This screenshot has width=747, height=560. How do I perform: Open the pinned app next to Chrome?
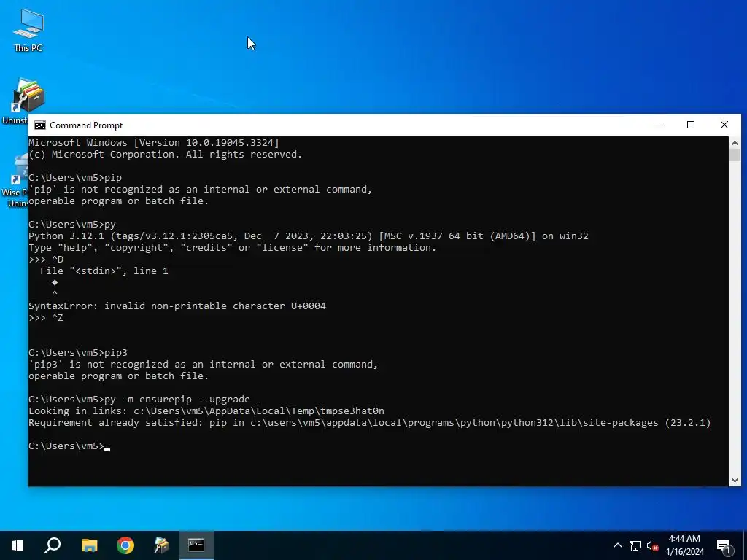[161, 545]
